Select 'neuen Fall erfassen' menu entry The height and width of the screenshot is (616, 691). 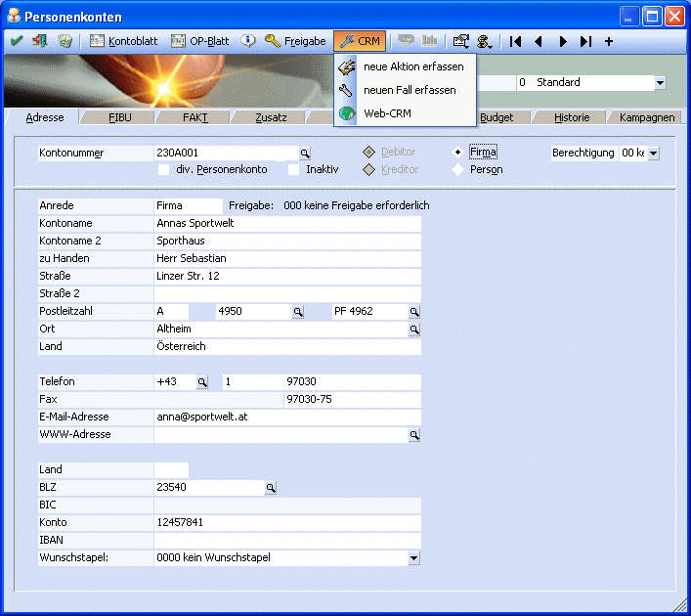point(405,90)
